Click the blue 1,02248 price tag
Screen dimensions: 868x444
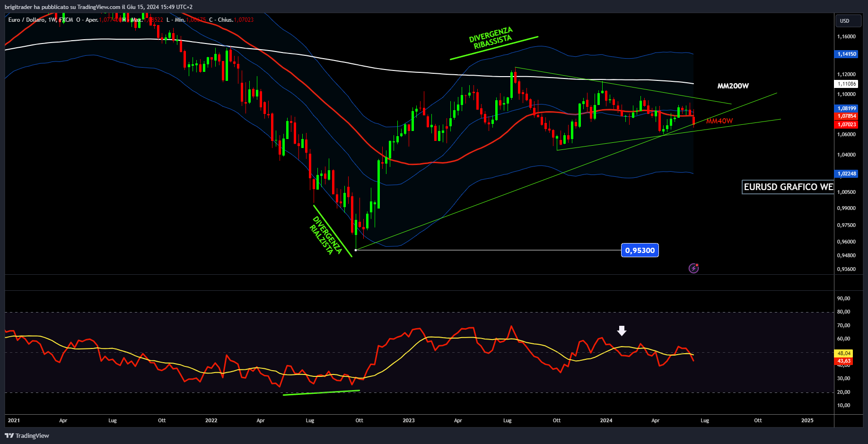click(847, 174)
